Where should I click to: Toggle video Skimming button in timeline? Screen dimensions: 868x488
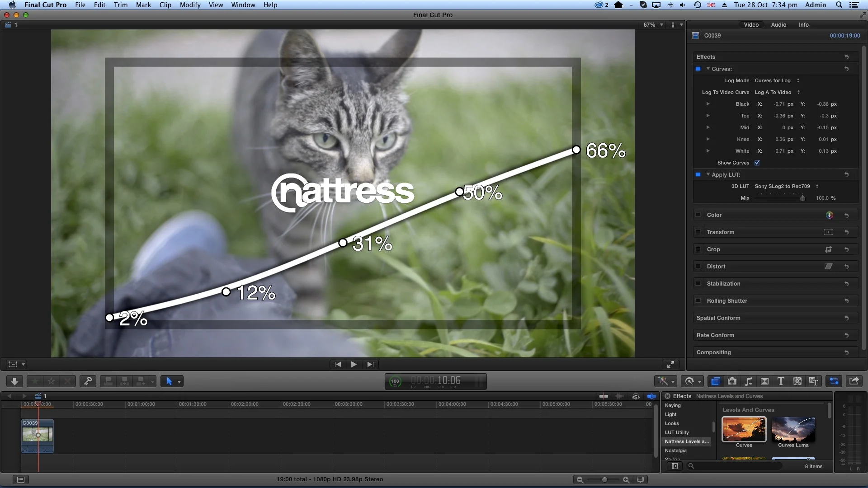[604, 396]
